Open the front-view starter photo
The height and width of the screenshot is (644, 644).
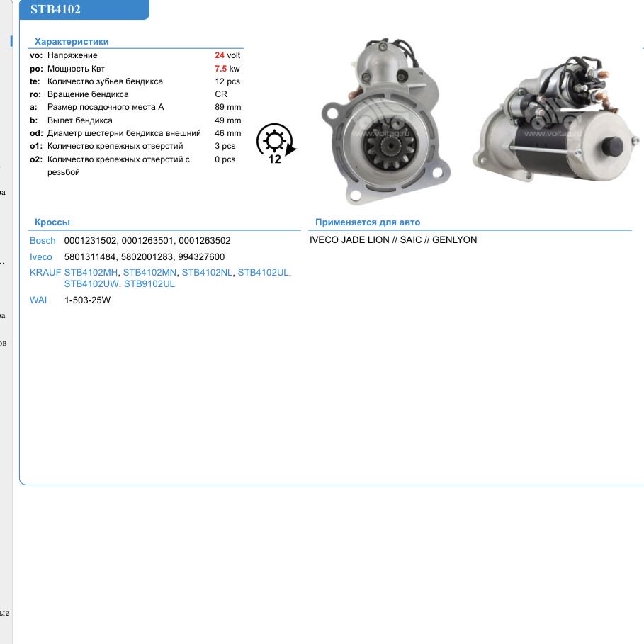pyautogui.click(x=383, y=120)
